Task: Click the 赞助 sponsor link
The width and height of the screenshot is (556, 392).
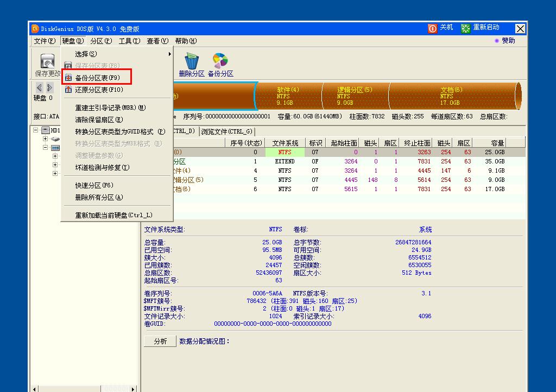Action: [x=508, y=41]
